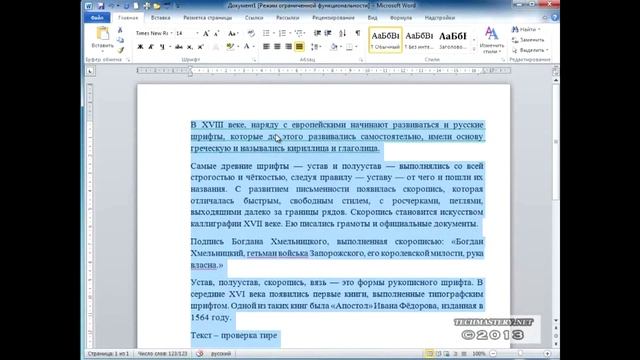Click the new blank document icon in title bar
Viewport: 640px width, 360px height.
136,6
